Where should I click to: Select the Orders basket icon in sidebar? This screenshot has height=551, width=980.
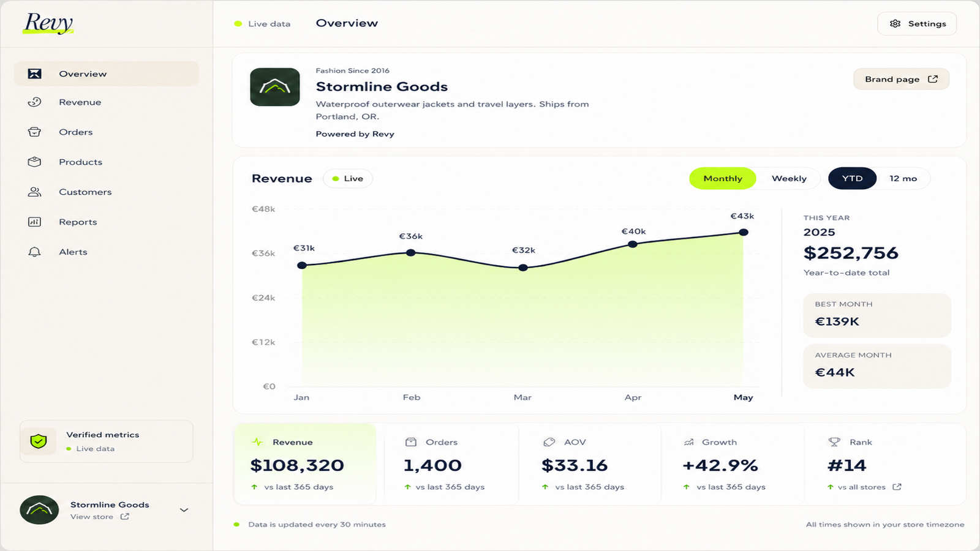34,132
